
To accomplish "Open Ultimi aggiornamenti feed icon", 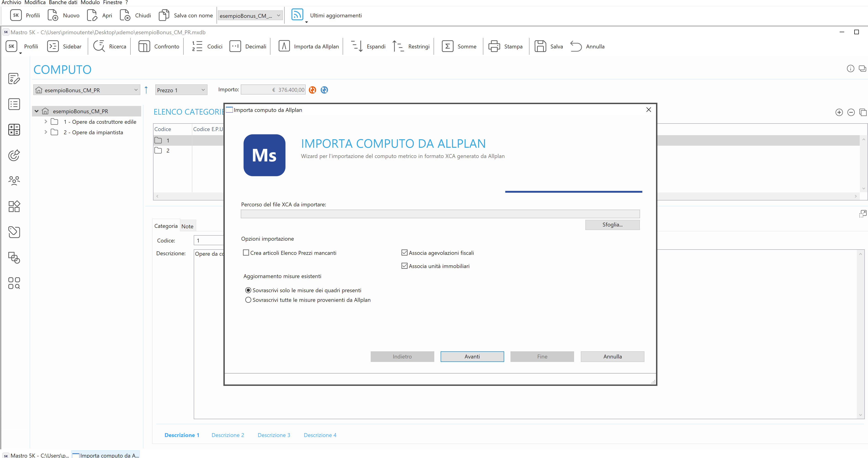I will [297, 15].
